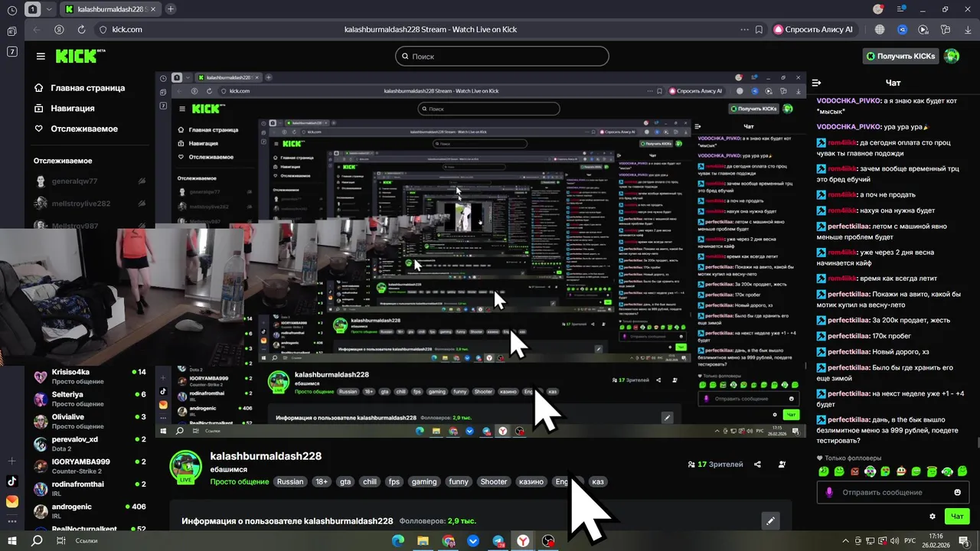980x551 pixels.
Task: Open offline channel generalqw77
Action: (90, 181)
